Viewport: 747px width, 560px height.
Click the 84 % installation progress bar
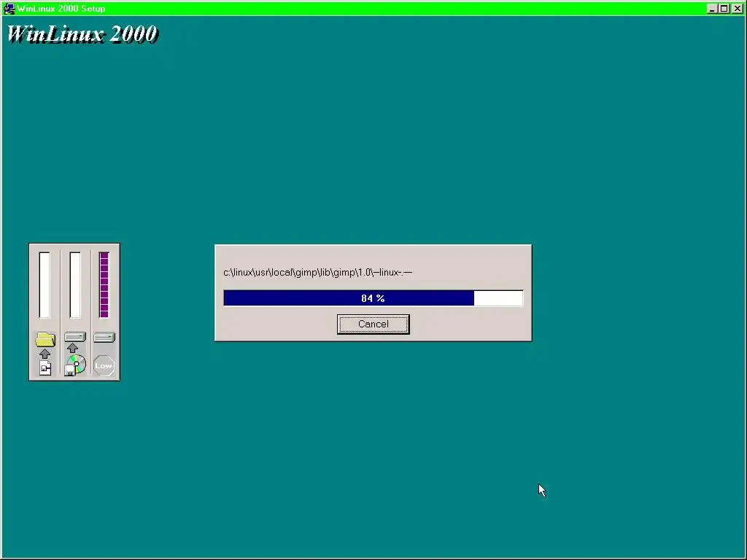coord(373,298)
